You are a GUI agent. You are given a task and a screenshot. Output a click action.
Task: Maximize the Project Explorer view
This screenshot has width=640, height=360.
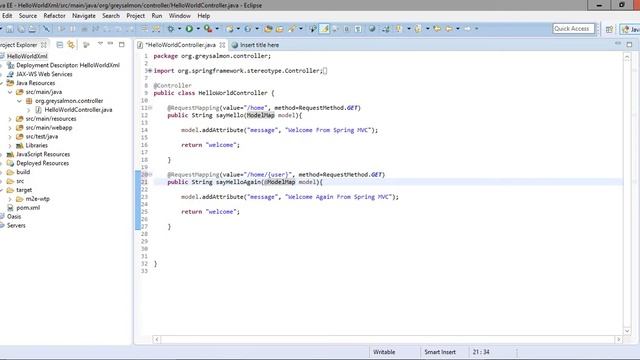(122, 44)
